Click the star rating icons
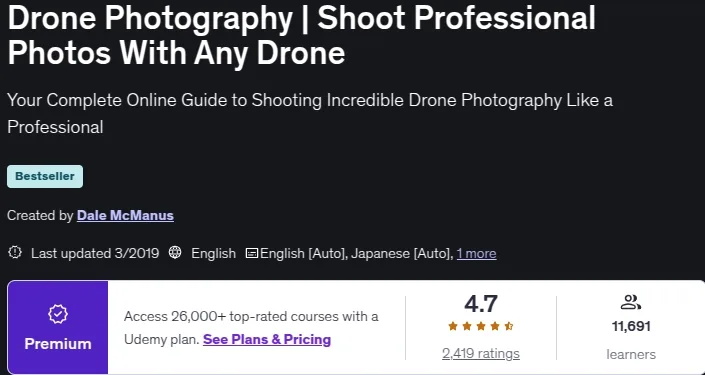705x375 pixels. [481, 326]
